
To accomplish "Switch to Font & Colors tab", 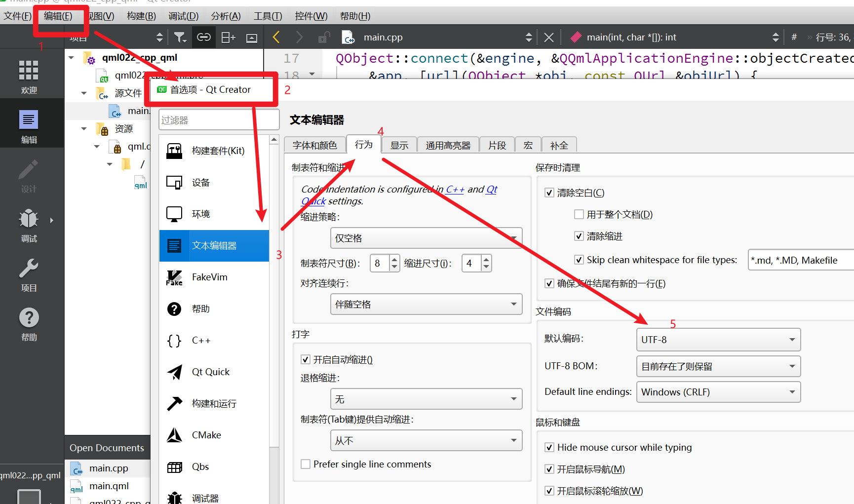I will click(314, 145).
